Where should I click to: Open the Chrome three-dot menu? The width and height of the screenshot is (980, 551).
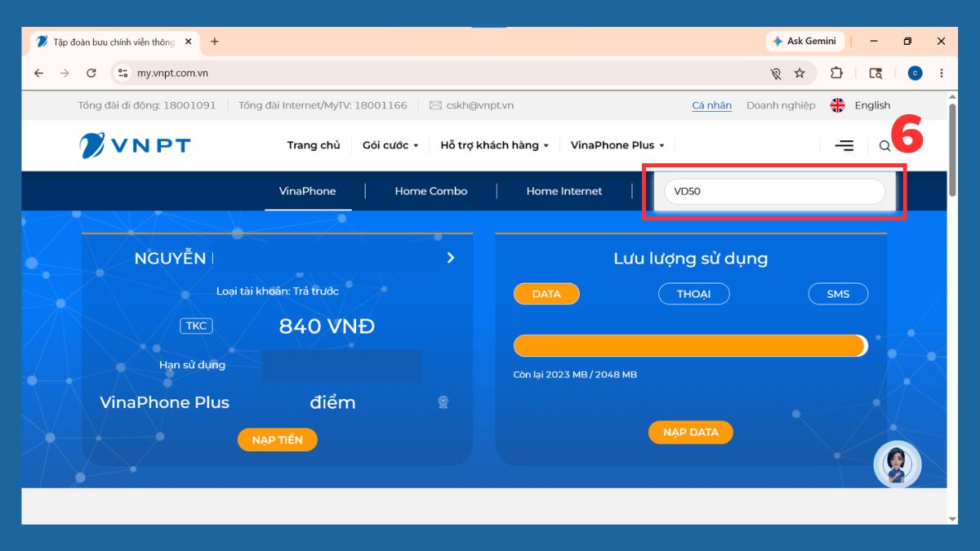[x=942, y=73]
